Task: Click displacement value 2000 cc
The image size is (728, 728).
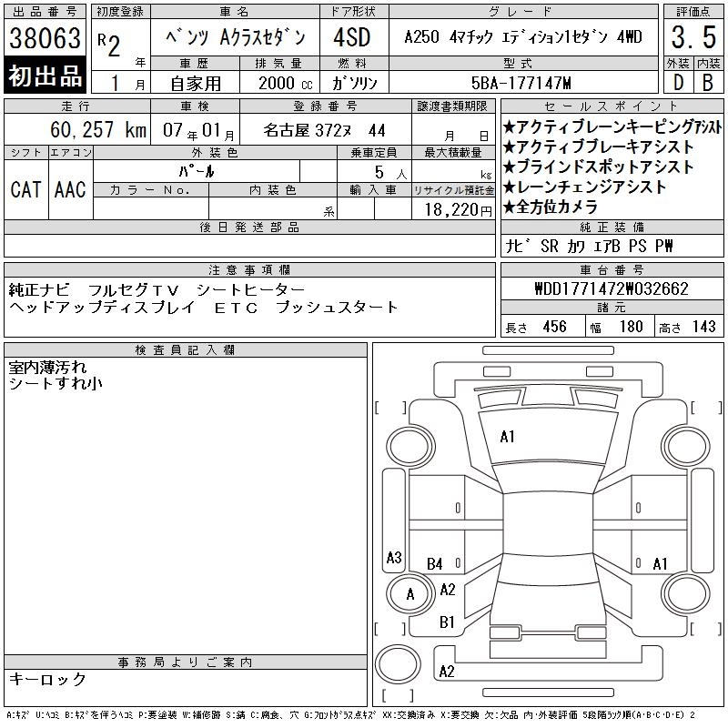Action: tap(285, 83)
